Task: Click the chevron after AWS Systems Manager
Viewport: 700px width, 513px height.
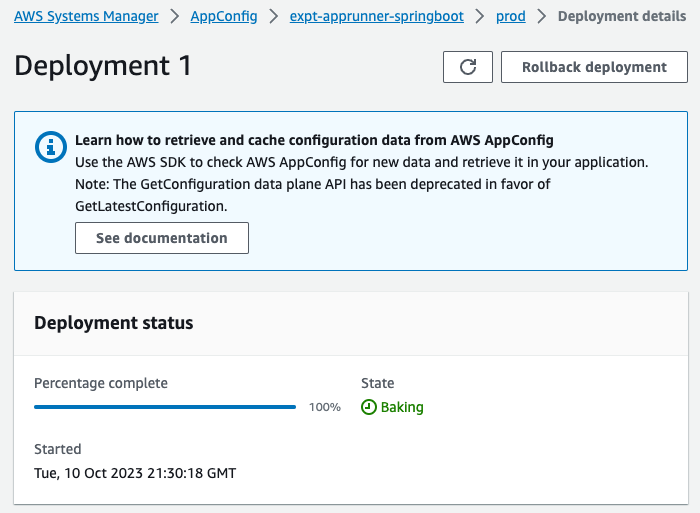Action: tap(175, 17)
